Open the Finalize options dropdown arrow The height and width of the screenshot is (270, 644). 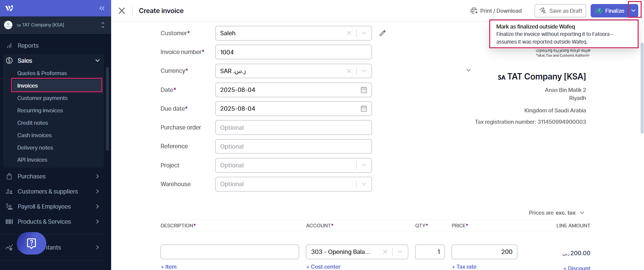pos(633,11)
